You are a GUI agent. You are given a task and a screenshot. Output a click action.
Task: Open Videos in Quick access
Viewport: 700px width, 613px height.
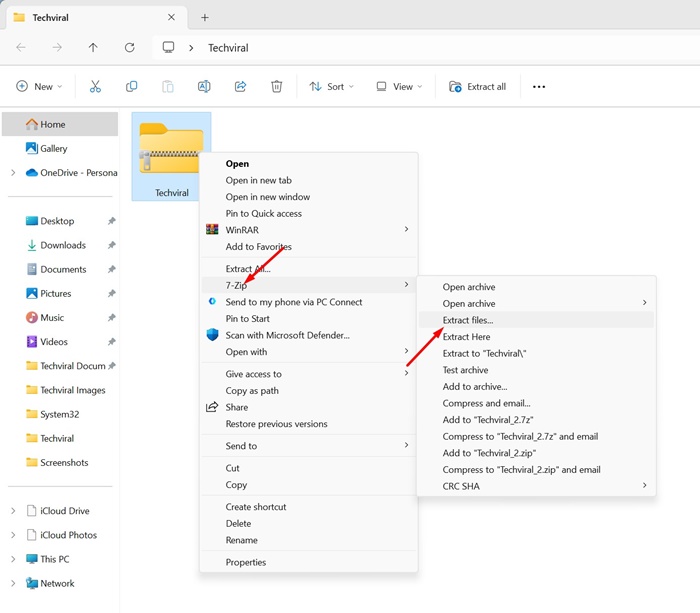[x=60, y=342]
